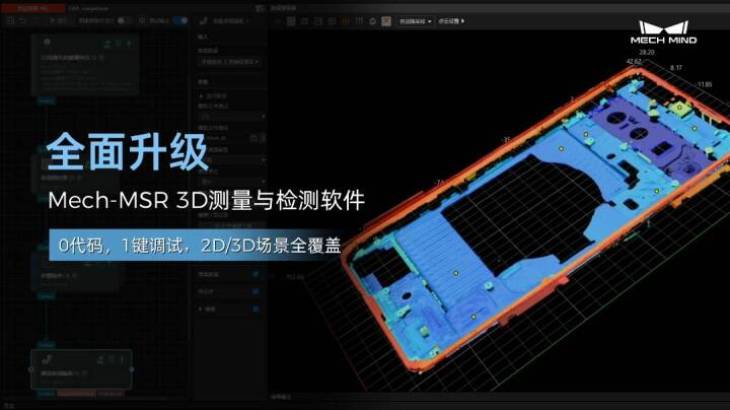Open the input data dropdown in parameter panel
This screenshot has width=730, height=410.
click(x=229, y=61)
